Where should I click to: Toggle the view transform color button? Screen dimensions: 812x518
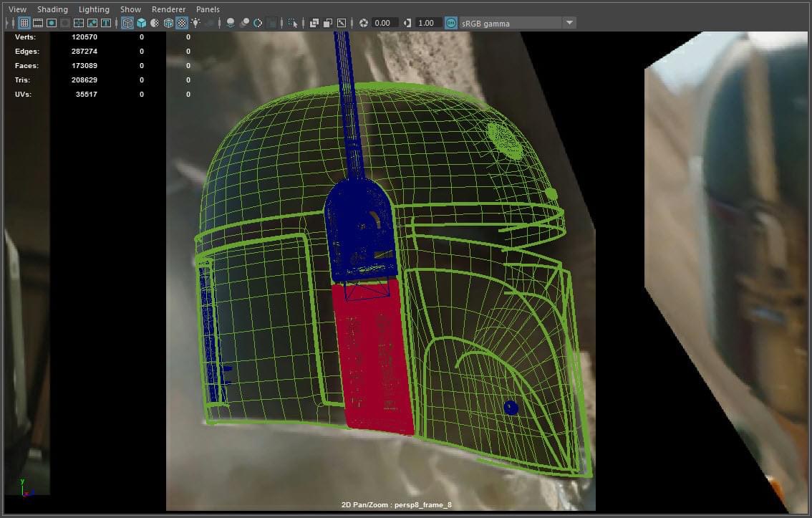(x=450, y=23)
